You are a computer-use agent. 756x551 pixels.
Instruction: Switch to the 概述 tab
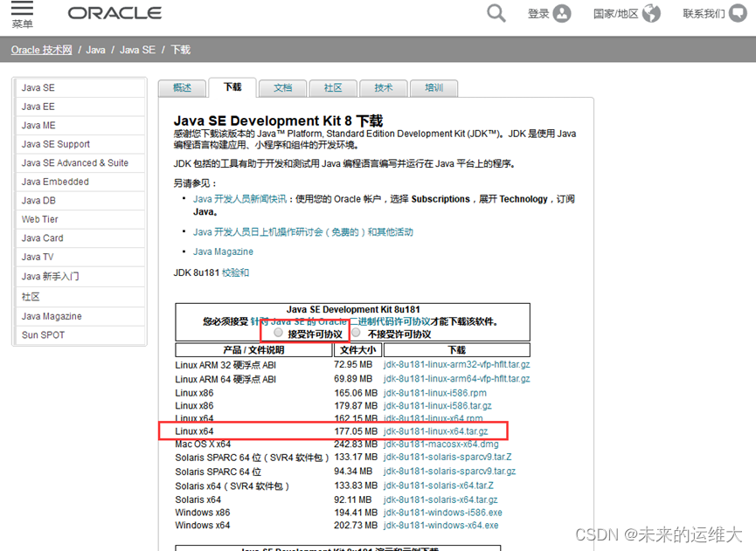click(183, 88)
